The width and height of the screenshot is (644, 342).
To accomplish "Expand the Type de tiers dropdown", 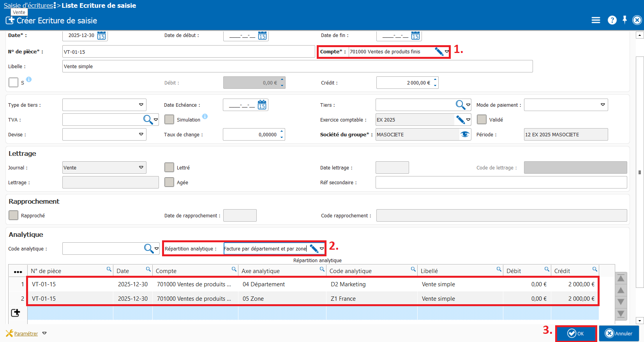I will [141, 105].
